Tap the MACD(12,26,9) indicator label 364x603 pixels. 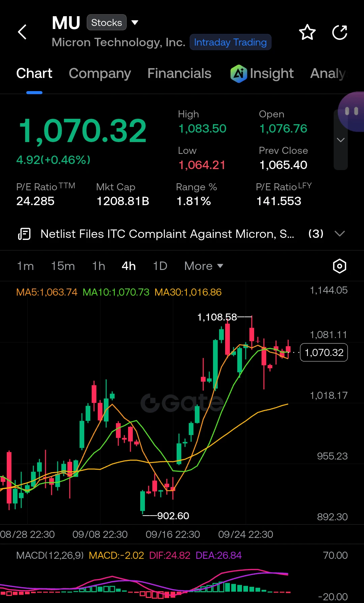coord(50,555)
